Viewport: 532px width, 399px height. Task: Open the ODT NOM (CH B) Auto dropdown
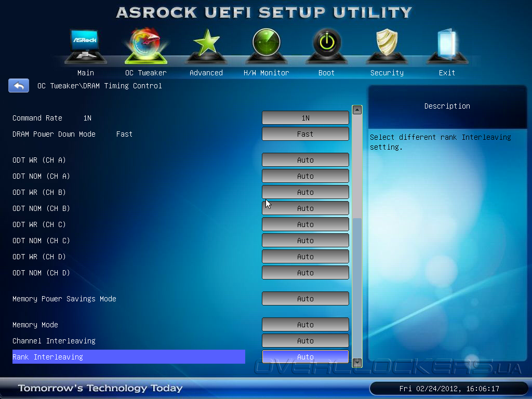pyautogui.click(x=305, y=208)
